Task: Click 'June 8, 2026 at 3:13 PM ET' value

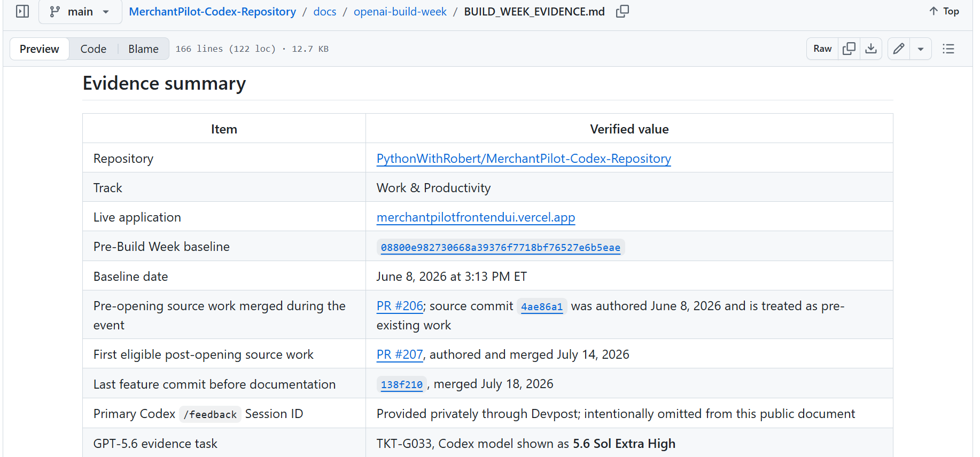Action: pyautogui.click(x=452, y=277)
